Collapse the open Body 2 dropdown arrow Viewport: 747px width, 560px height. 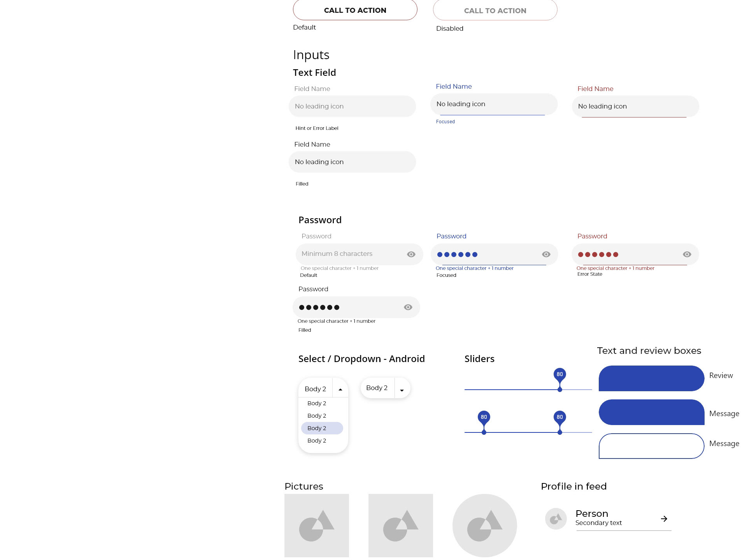tap(340, 389)
